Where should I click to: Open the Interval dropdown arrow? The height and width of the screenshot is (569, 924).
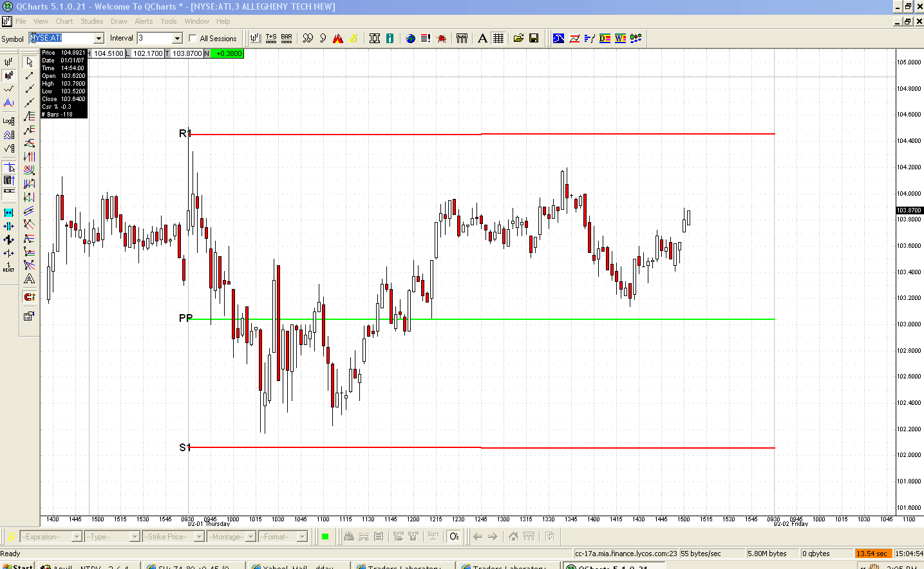(x=177, y=39)
